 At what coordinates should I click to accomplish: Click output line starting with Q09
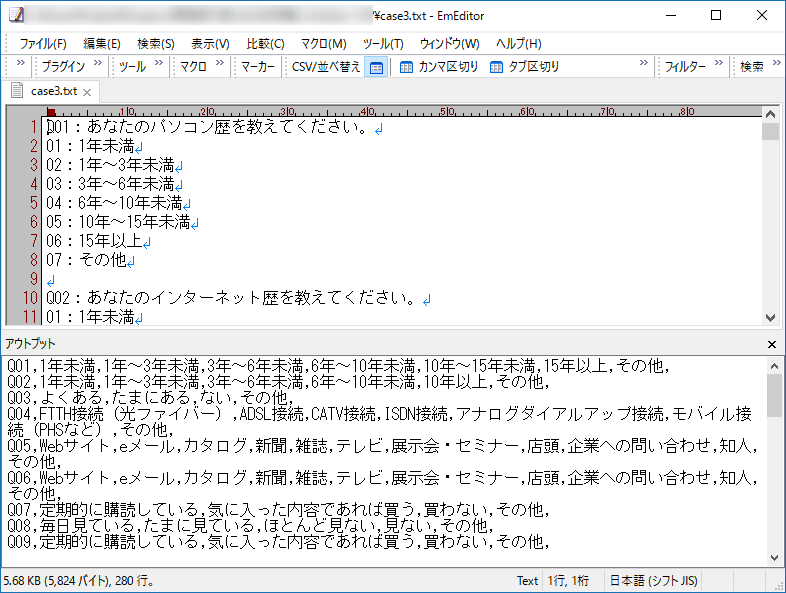[279, 542]
